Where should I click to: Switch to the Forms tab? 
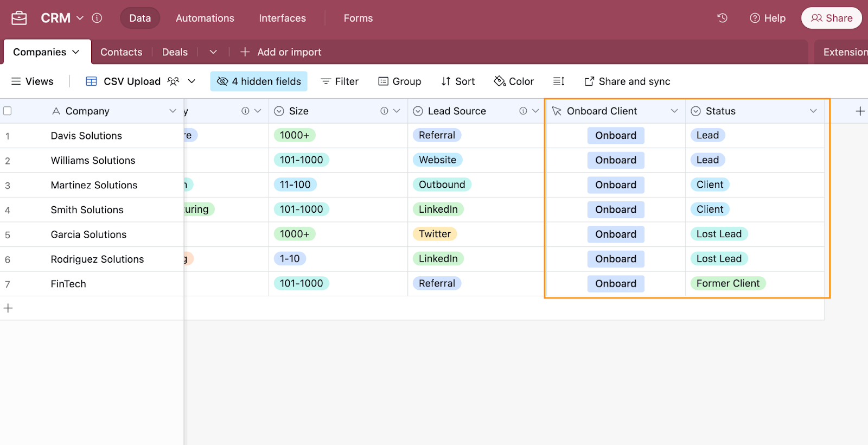358,18
